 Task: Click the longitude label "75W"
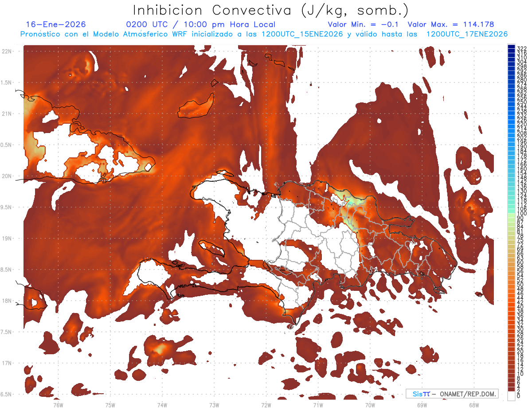[x=110, y=405]
